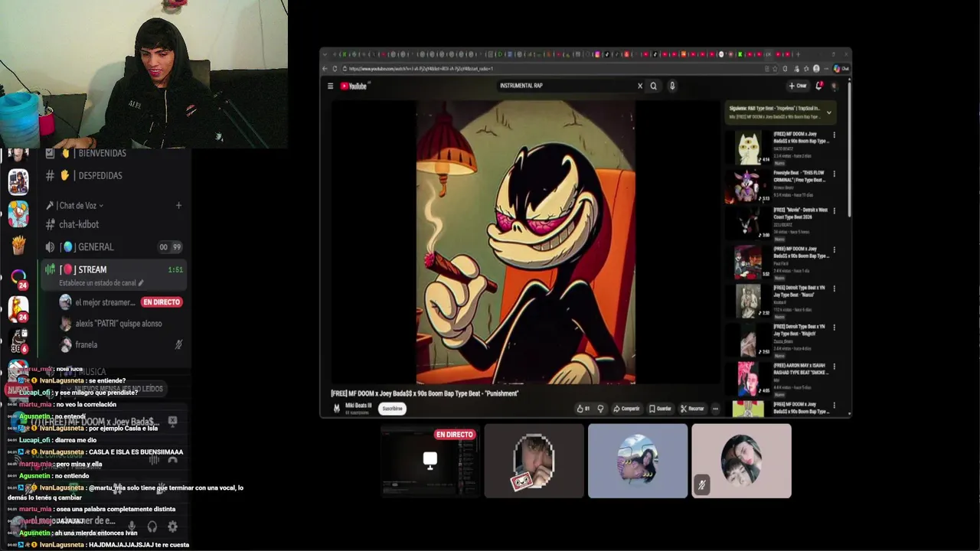This screenshot has height=551, width=980.
Task: Click the YouTube logo
Action: pyautogui.click(x=354, y=86)
